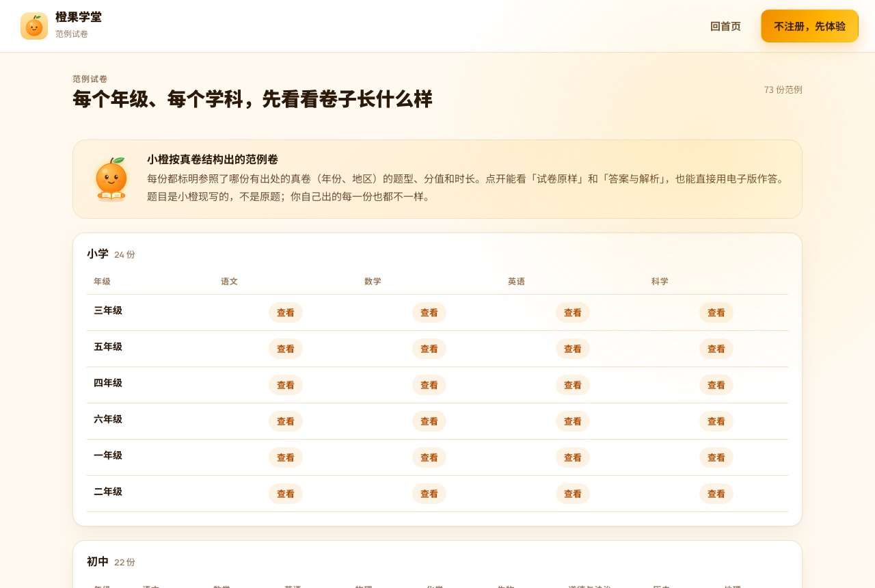Open 查看 for 三年级 语文

coord(286,312)
